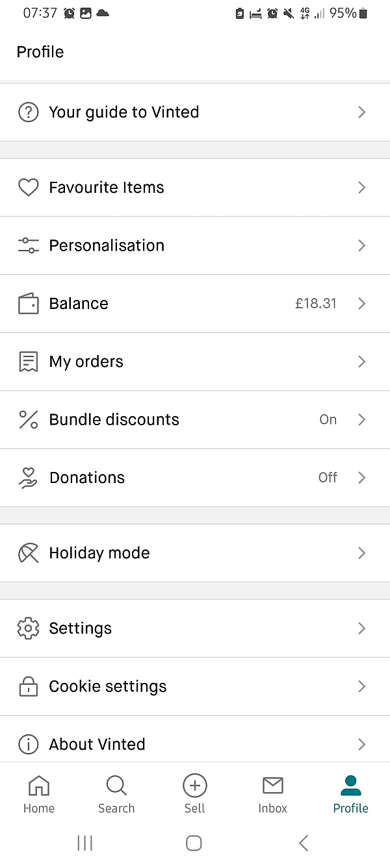Tap the £18.31 balance amount
This screenshot has height=868, width=390.
click(316, 304)
